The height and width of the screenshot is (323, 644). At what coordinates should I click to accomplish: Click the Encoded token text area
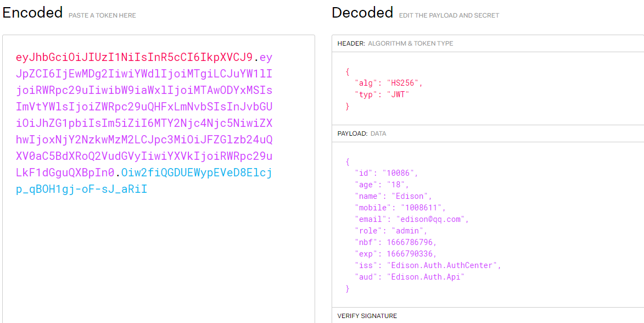point(159,179)
